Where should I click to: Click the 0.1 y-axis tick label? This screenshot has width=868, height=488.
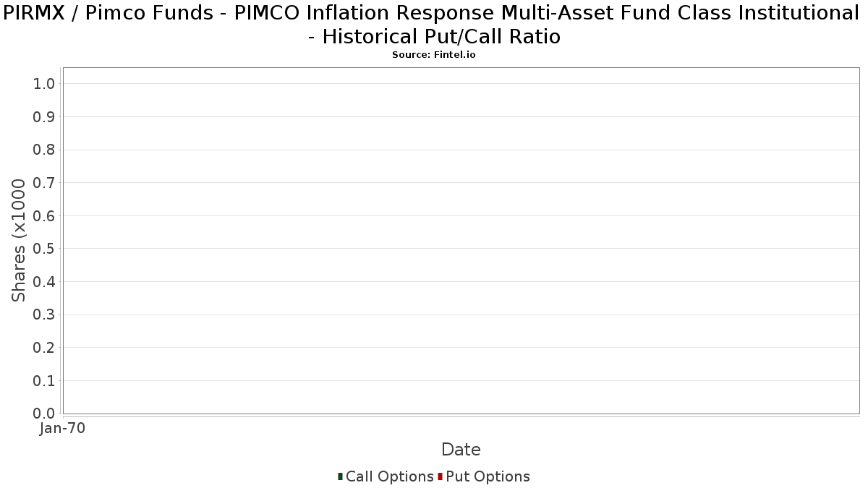tap(44, 380)
